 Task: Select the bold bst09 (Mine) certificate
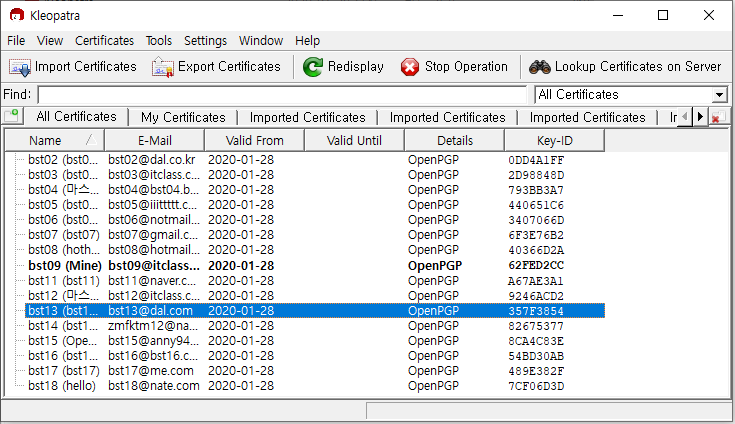315,265
